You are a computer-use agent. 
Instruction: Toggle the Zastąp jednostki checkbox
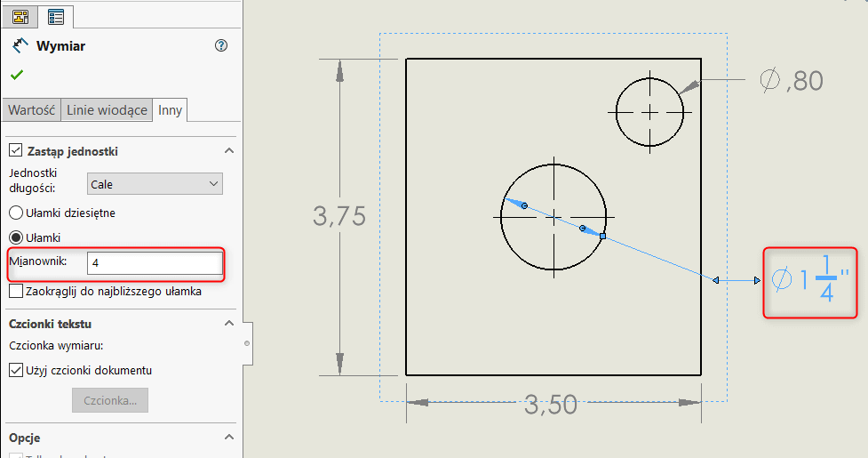point(15,150)
